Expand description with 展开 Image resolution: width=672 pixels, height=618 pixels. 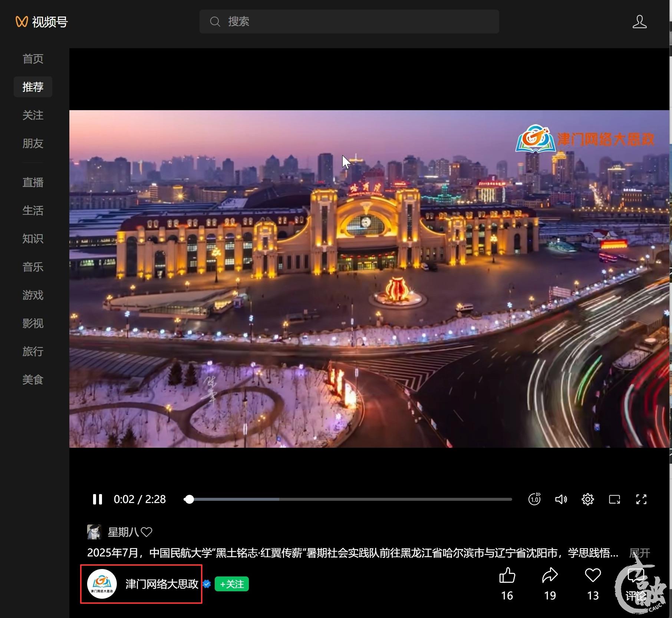639,553
